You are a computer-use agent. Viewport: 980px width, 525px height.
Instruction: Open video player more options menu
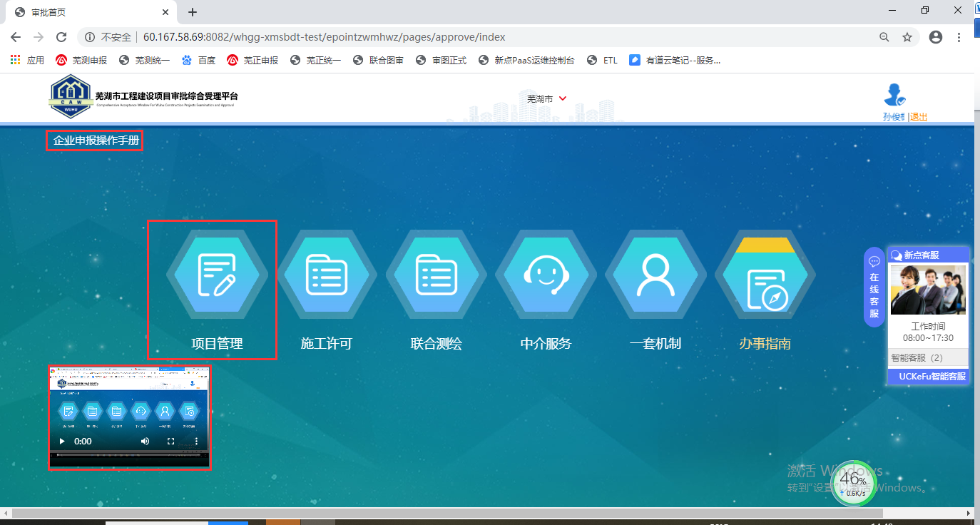[x=196, y=442]
